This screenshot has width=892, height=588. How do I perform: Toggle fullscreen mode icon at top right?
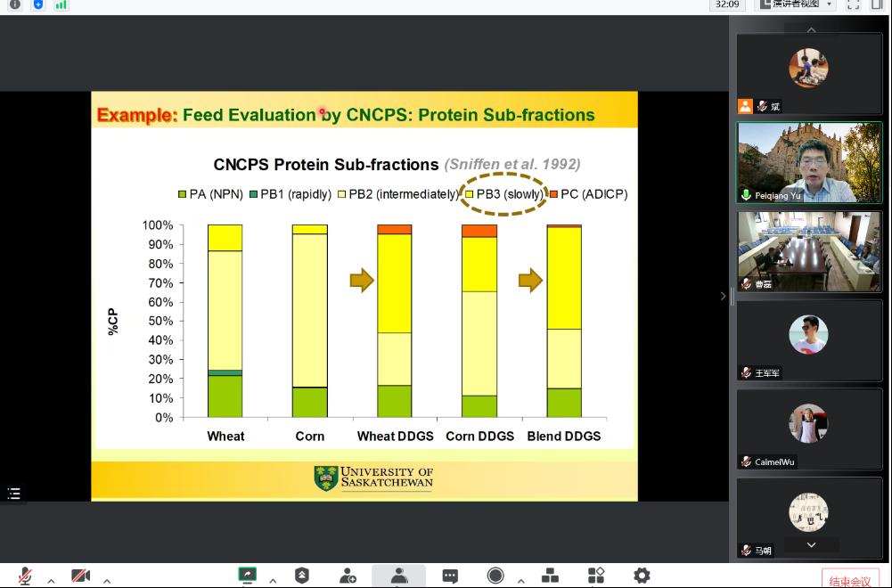(854, 4)
